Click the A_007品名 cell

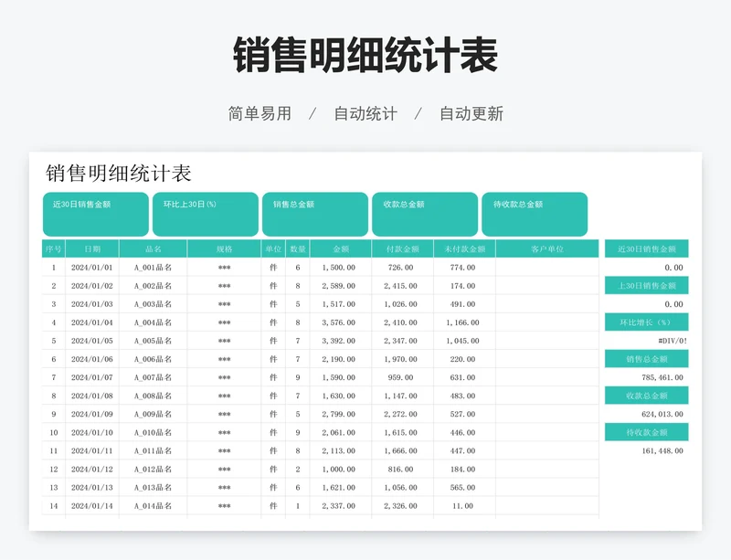tap(154, 377)
